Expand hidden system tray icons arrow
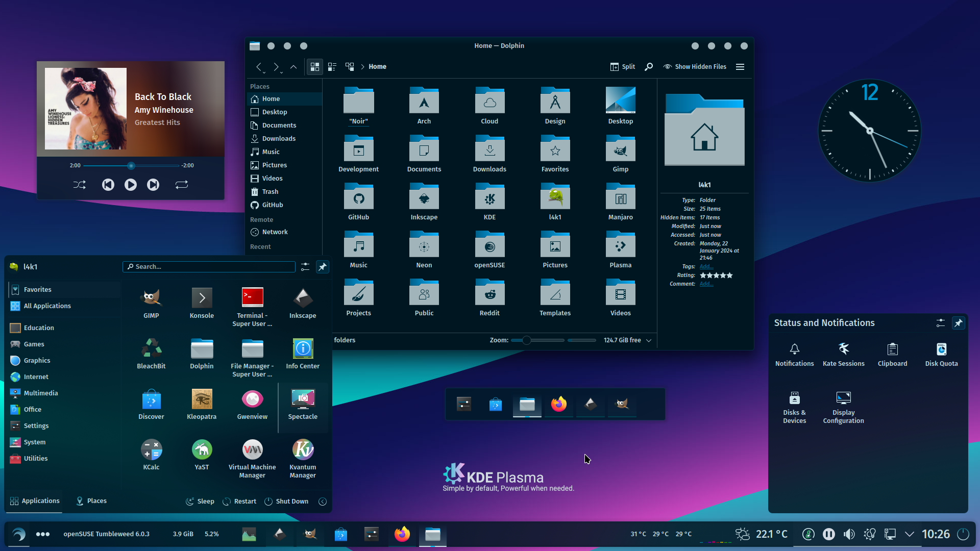 (x=909, y=534)
